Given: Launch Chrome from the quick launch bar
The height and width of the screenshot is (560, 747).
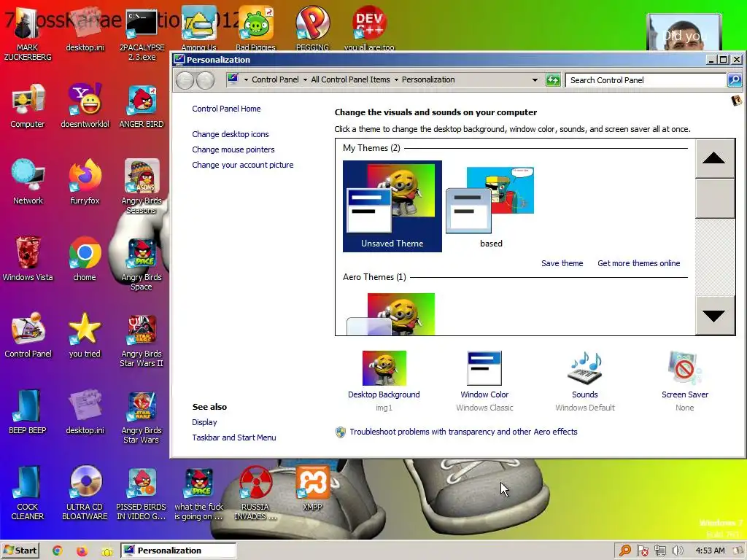Looking at the screenshot, I should pyautogui.click(x=57, y=551).
